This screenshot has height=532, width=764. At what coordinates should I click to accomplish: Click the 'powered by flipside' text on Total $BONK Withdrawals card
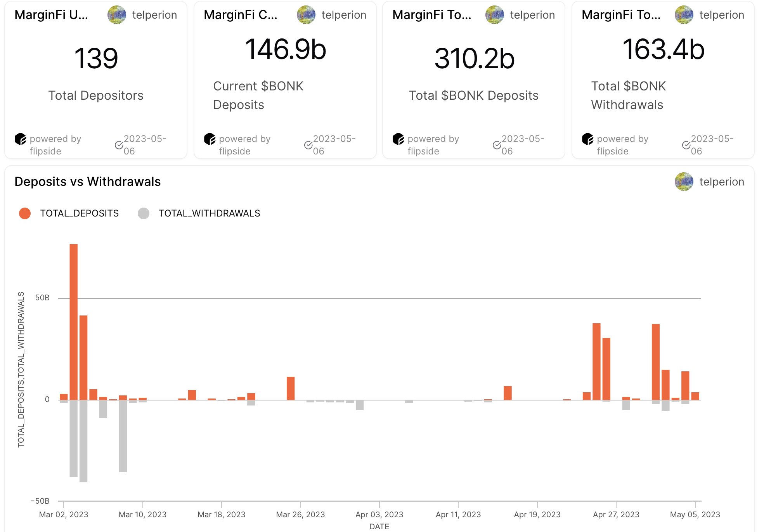click(622, 145)
